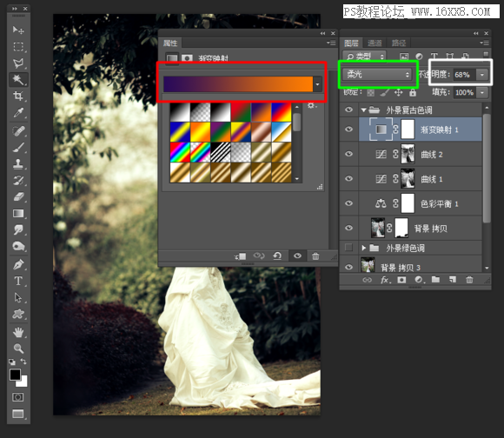Hide the 色彩平衡 1 layer

[x=348, y=203]
